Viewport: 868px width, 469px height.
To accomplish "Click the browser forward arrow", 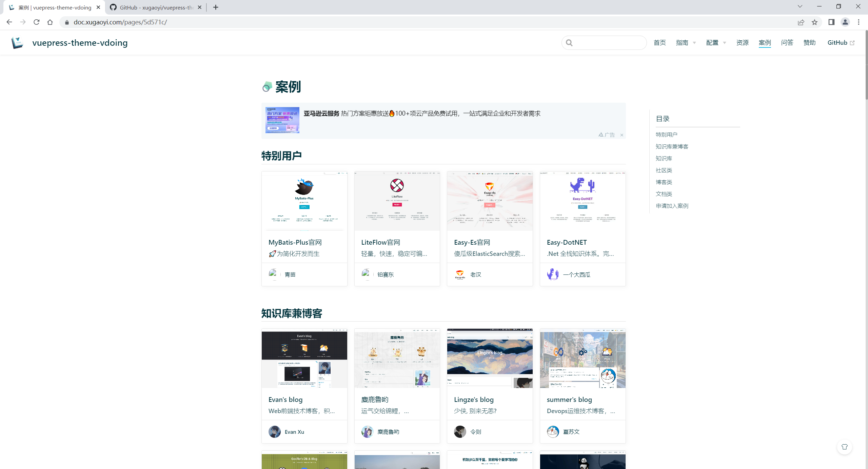I will coord(23,22).
